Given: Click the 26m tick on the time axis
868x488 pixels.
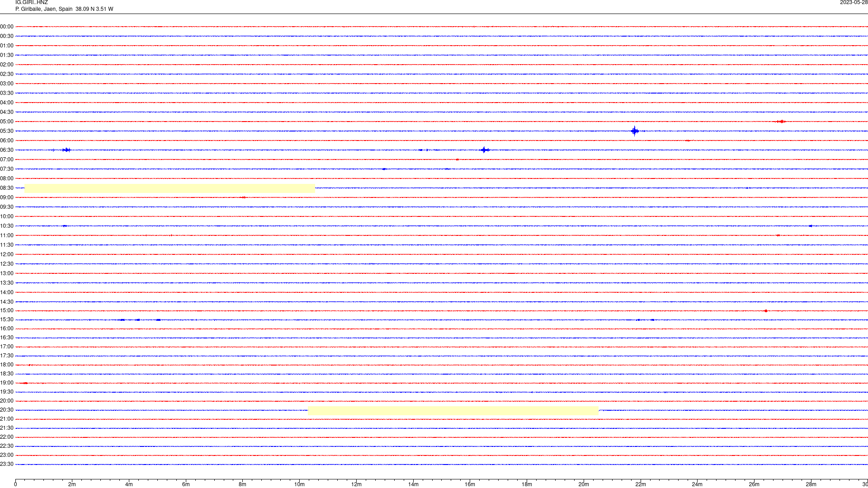Looking at the screenshot, I should point(754,484).
